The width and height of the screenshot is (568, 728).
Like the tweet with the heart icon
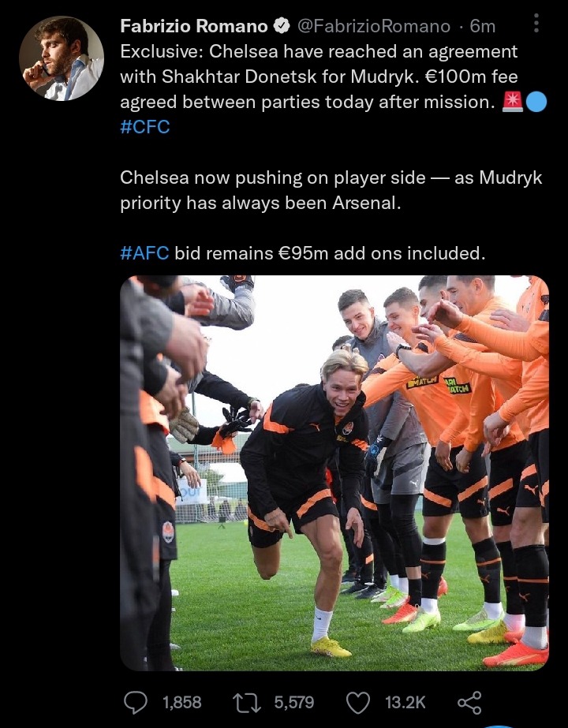(x=358, y=703)
